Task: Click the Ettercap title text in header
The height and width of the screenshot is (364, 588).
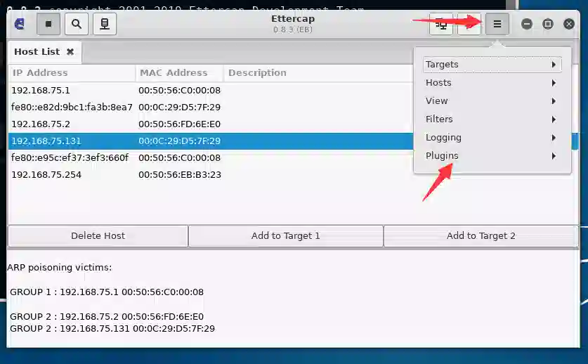Action: [293, 19]
